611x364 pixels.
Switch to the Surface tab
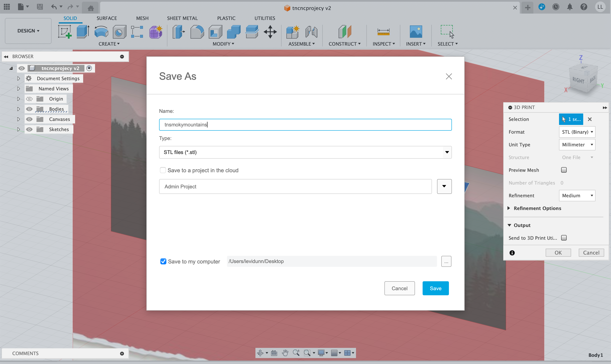tap(107, 18)
